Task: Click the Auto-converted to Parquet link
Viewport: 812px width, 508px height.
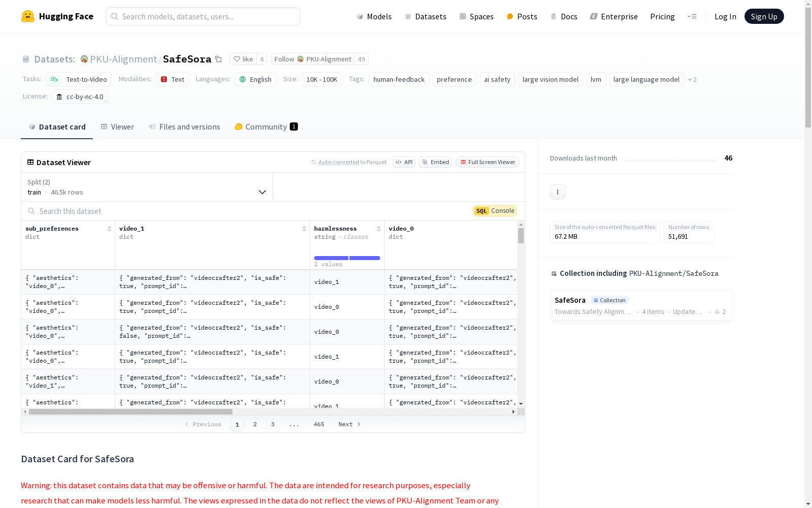Action: point(349,162)
